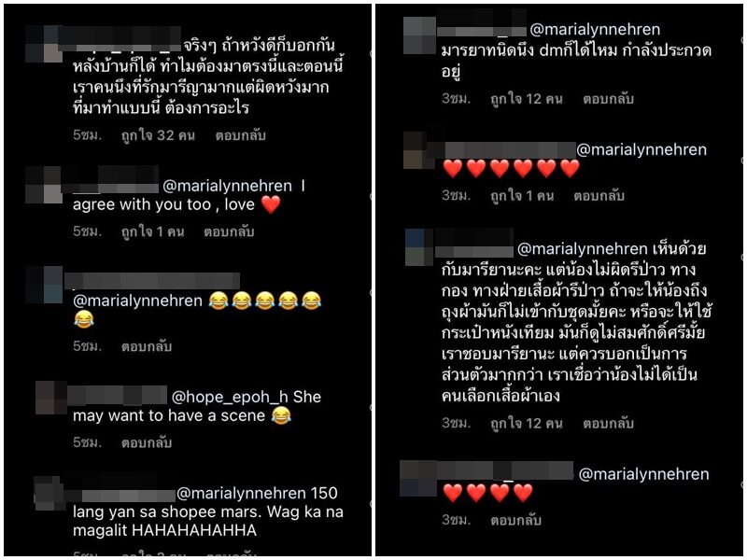This screenshot has width=747, height=560.
Task: Open avatar beside the 'มารยาทนิดนึง' comment
Action: tap(419, 35)
